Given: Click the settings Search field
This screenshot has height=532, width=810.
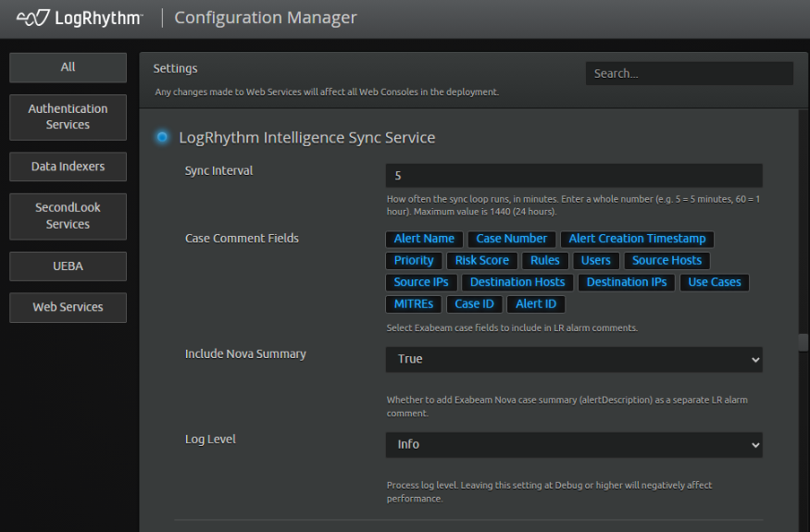Looking at the screenshot, I should (689, 73).
